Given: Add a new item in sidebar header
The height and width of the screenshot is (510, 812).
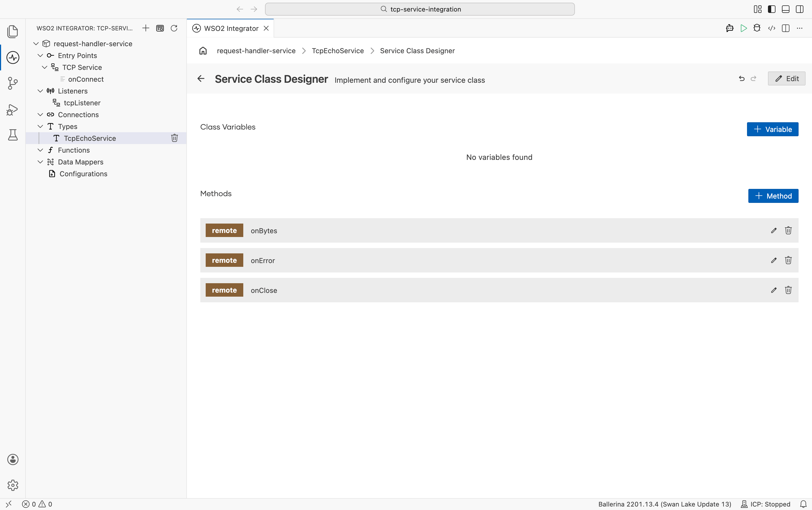Looking at the screenshot, I should (x=146, y=28).
